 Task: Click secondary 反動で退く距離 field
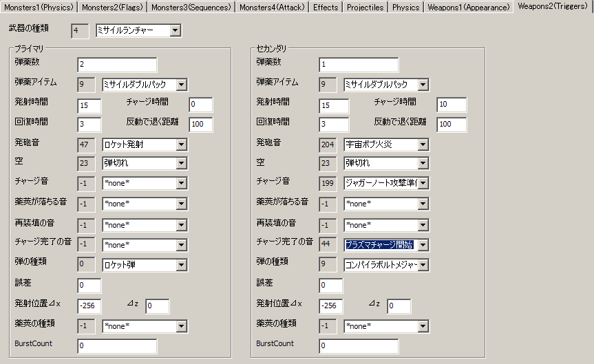tap(452, 125)
